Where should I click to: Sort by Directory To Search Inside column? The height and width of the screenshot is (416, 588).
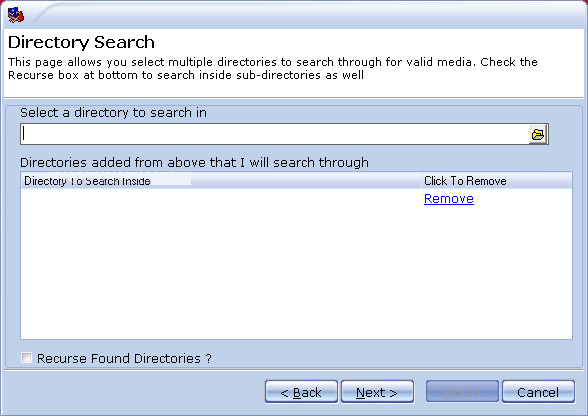(221, 181)
